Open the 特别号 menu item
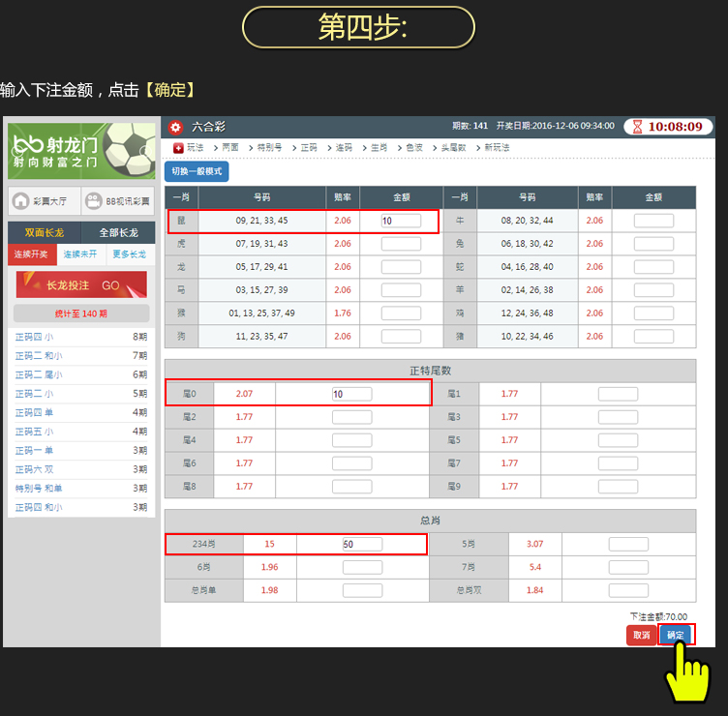 pos(269,147)
